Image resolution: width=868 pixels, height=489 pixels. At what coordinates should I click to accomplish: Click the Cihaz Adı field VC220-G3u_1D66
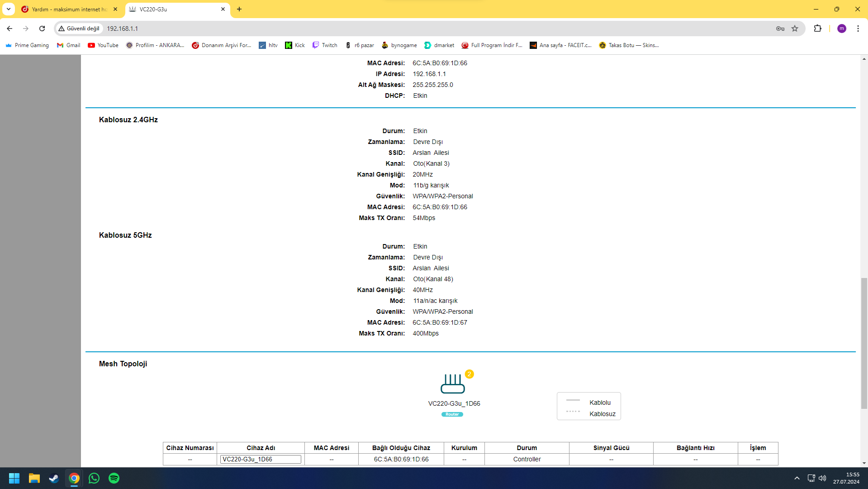click(x=261, y=459)
